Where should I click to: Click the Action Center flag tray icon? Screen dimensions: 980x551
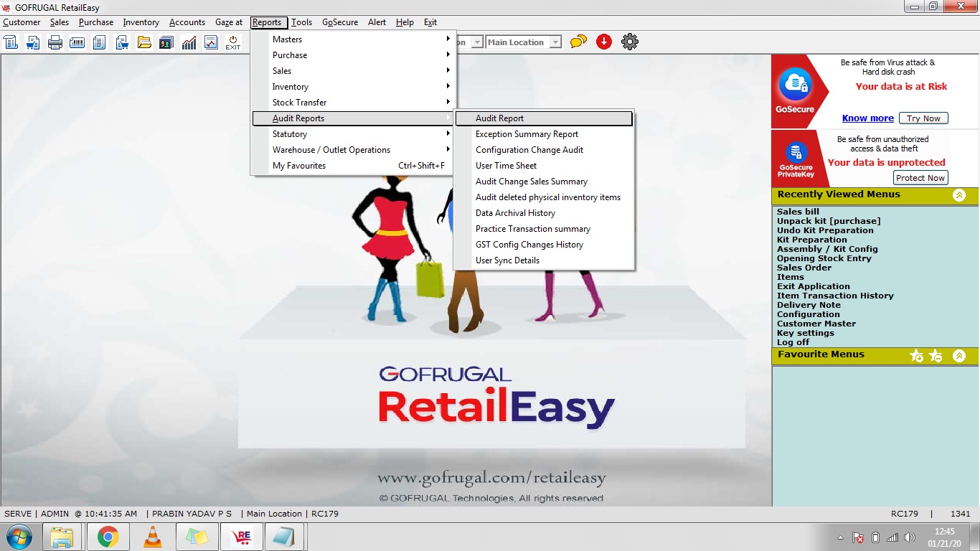(x=858, y=537)
